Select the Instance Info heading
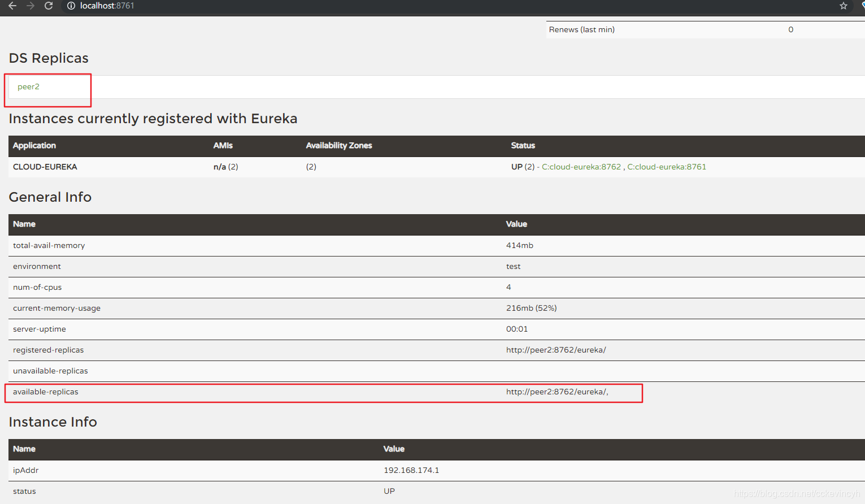The image size is (865, 504). [x=53, y=422]
